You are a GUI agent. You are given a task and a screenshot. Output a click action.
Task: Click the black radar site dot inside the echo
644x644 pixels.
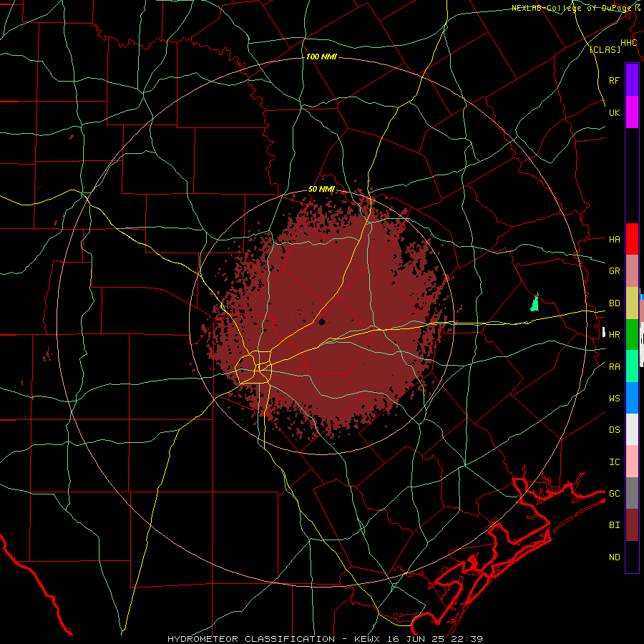point(321,322)
